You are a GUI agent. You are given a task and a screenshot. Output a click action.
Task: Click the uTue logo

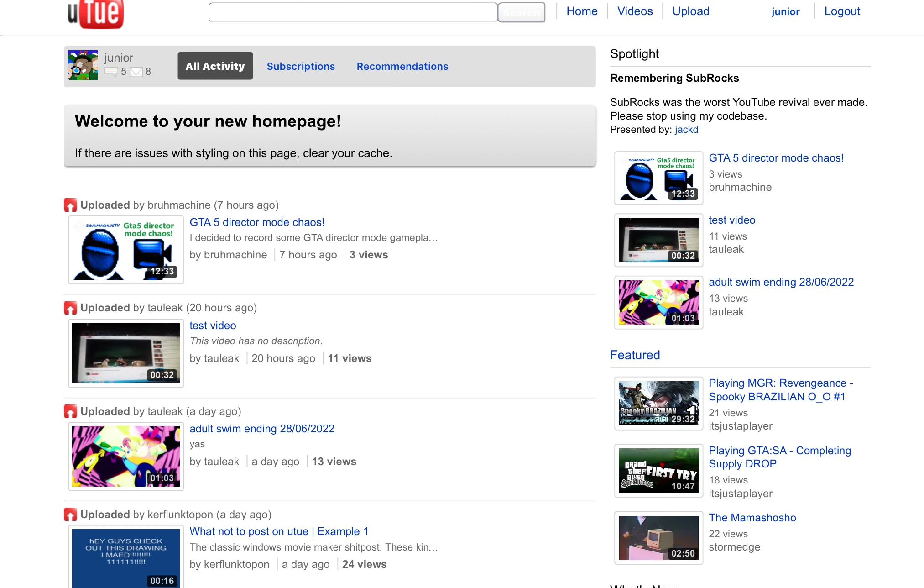[x=96, y=13]
